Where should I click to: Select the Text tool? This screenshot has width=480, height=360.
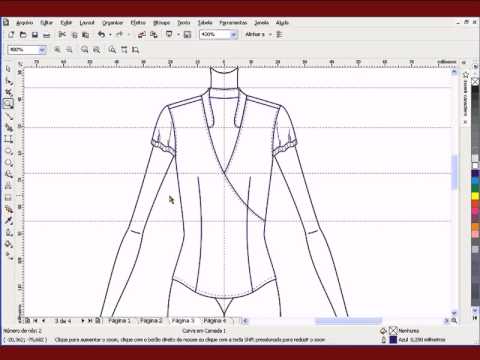(8, 186)
